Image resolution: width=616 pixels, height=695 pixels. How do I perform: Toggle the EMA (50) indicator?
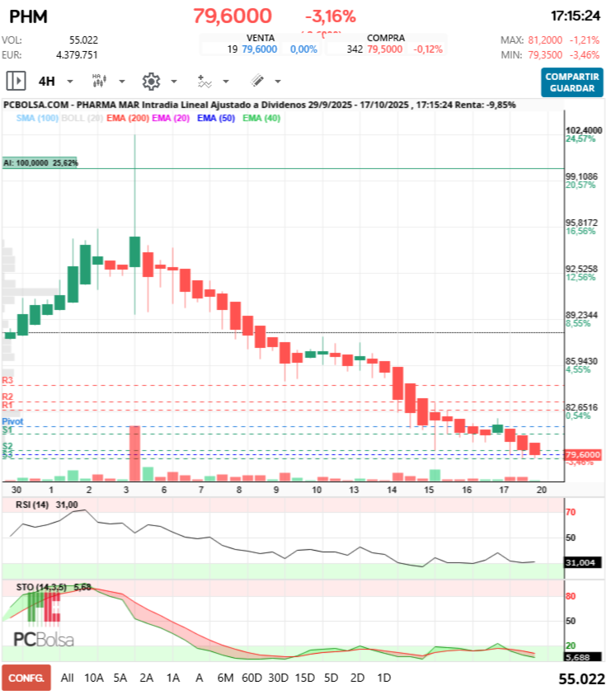coord(216,119)
